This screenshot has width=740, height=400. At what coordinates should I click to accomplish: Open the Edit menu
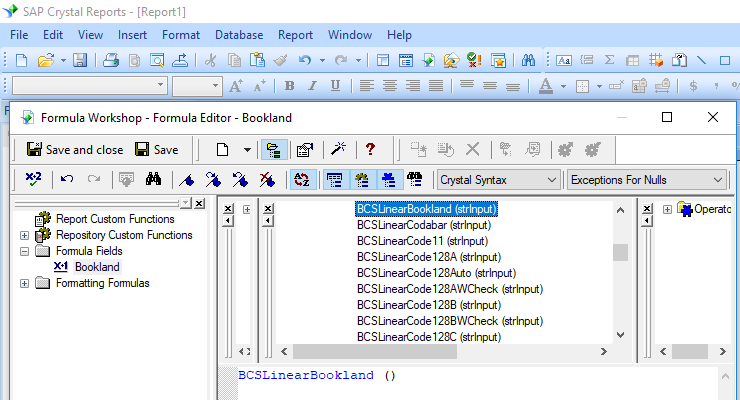click(53, 35)
